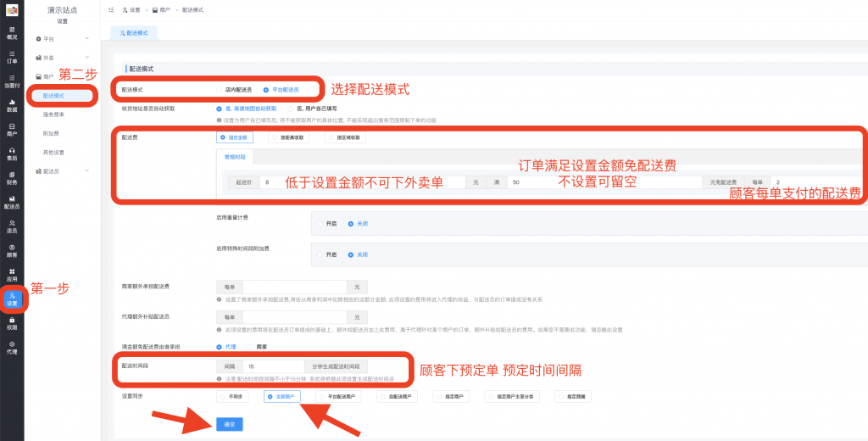Image resolution: width=868 pixels, height=441 pixels.
Task: Expand the 外卖 settings submenu
Action: [62, 58]
